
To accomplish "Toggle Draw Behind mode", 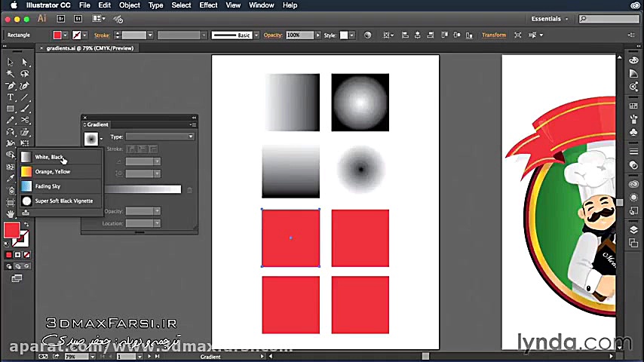I will click(17, 266).
